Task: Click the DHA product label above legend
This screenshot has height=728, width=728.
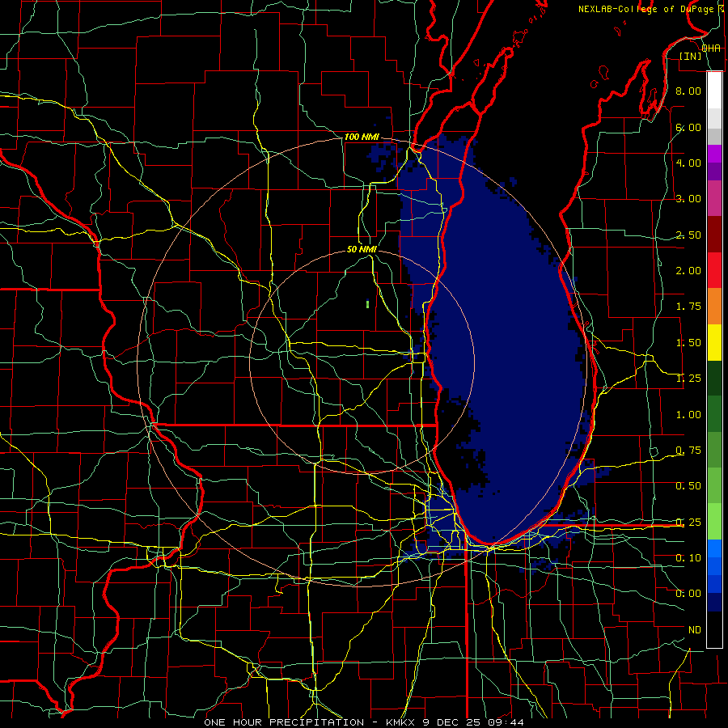Action: pos(711,49)
